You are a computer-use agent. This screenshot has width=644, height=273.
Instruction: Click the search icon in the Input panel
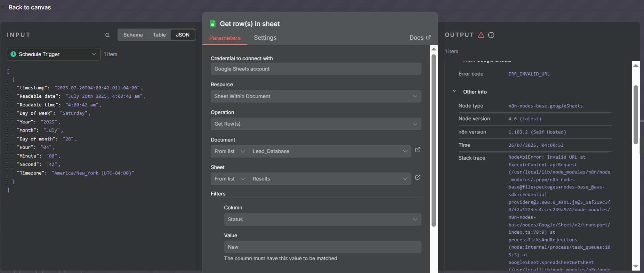click(x=107, y=35)
